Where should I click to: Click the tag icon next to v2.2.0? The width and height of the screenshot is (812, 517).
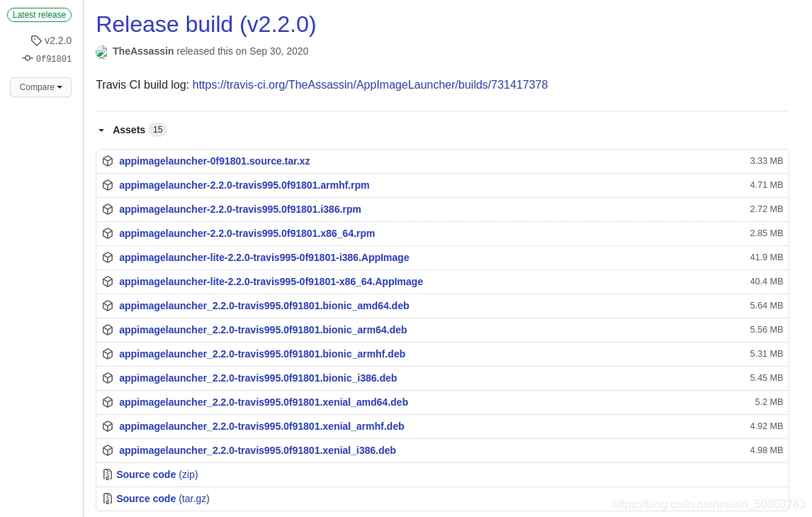(36, 40)
